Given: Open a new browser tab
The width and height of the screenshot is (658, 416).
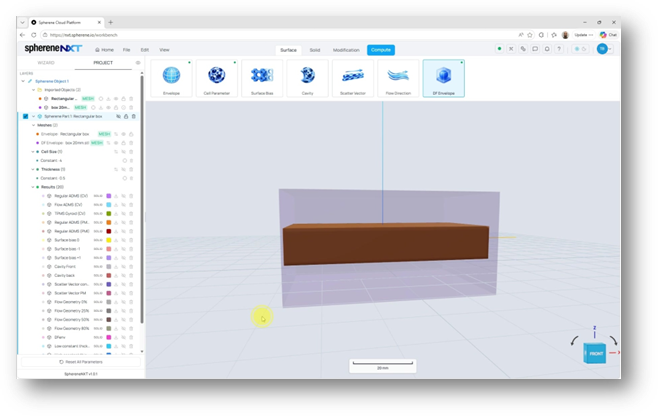Looking at the screenshot, I should [x=111, y=22].
